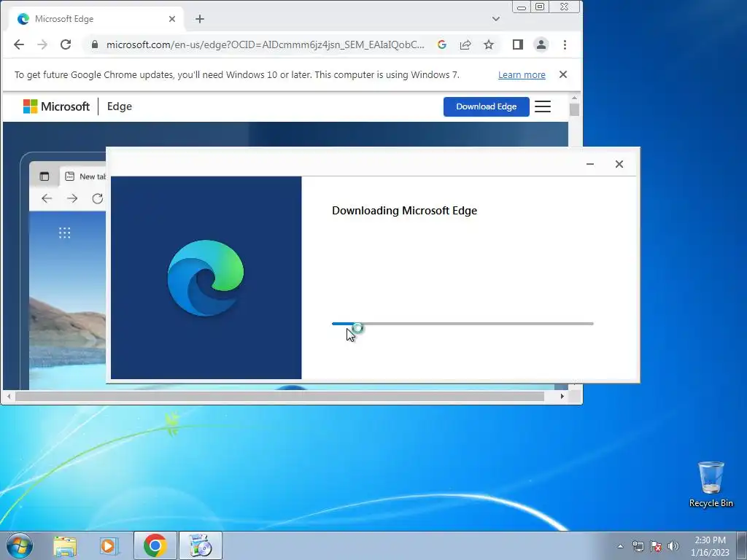Show hidden tray icons arrow

coord(620,546)
